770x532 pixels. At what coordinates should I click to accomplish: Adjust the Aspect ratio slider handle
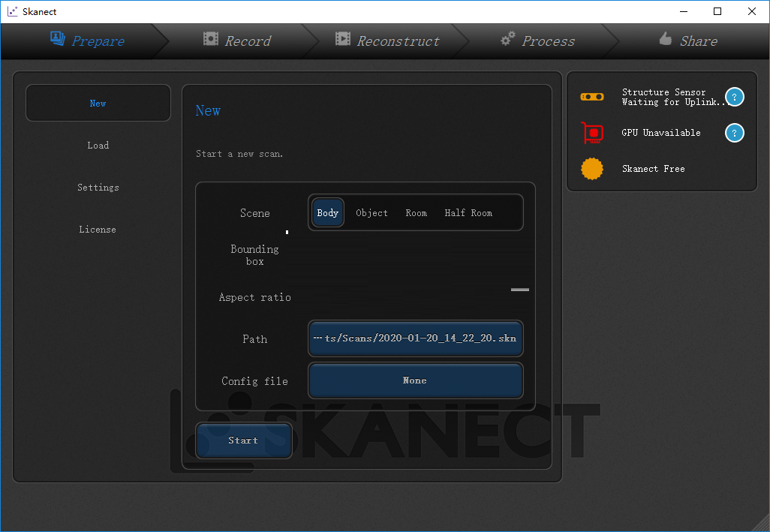click(x=519, y=289)
